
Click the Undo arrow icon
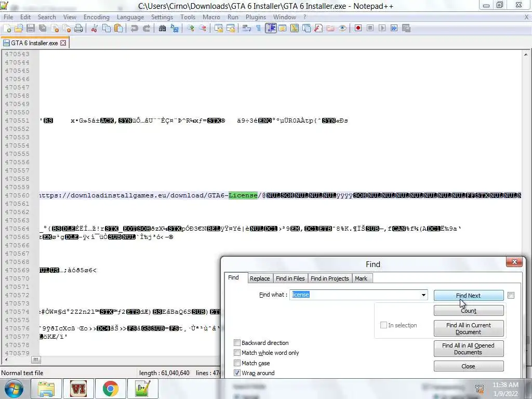pos(135,29)
